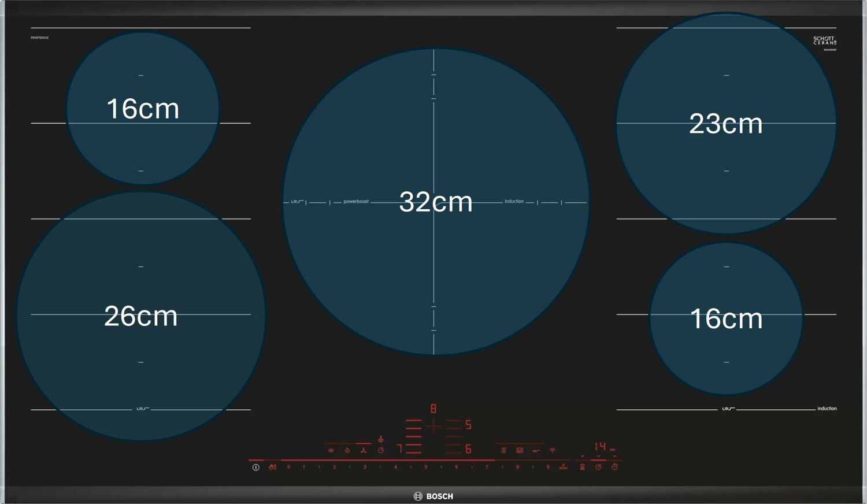Tap the clock icon beside the fan symbol
867x504 pixels.
(x=381, y=450)
